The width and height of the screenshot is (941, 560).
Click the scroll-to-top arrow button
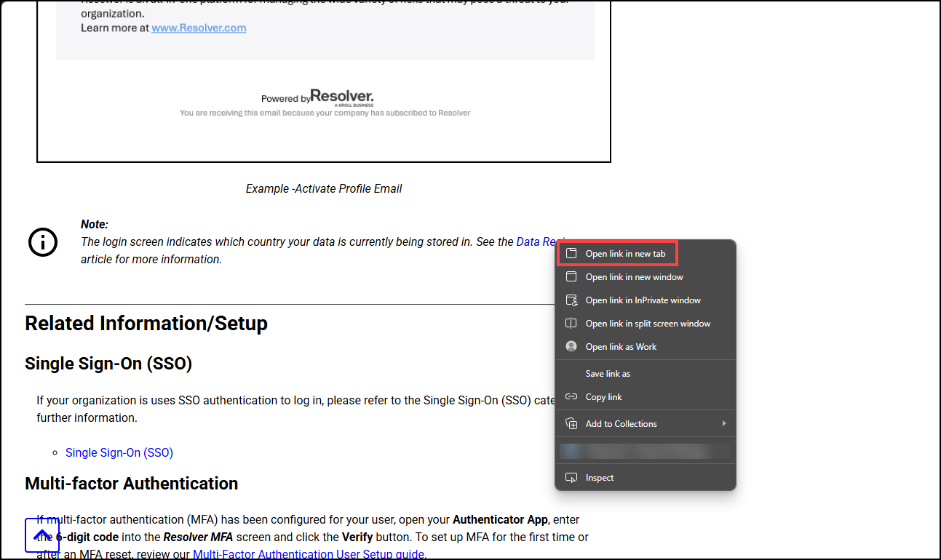(42, 535)
